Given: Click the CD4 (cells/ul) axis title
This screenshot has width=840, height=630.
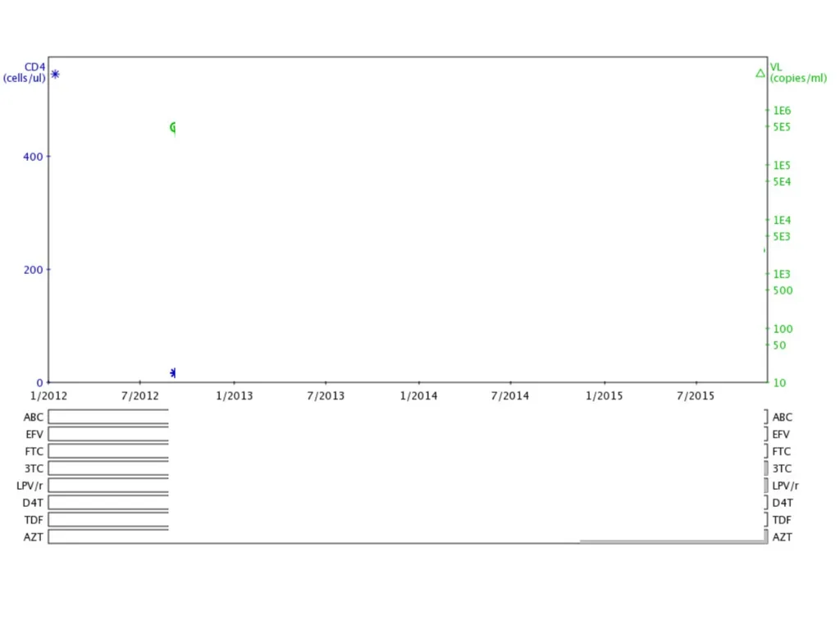Looking at the screenshot, I should click(x=25, y=72).
